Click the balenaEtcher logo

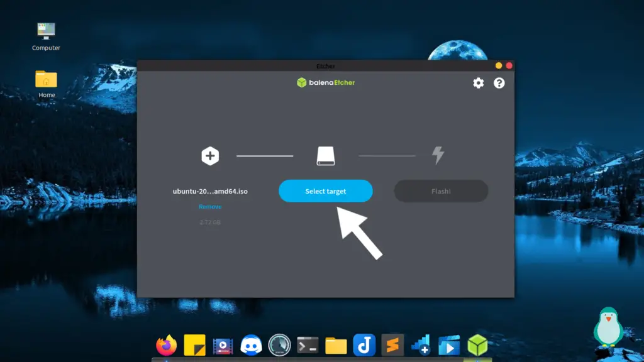[x=326, y=82]
